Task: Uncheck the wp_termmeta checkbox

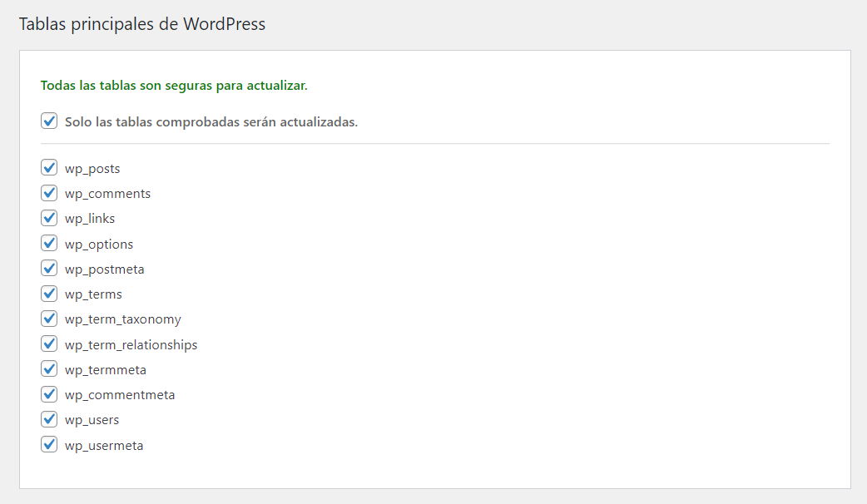Action: 49,368
